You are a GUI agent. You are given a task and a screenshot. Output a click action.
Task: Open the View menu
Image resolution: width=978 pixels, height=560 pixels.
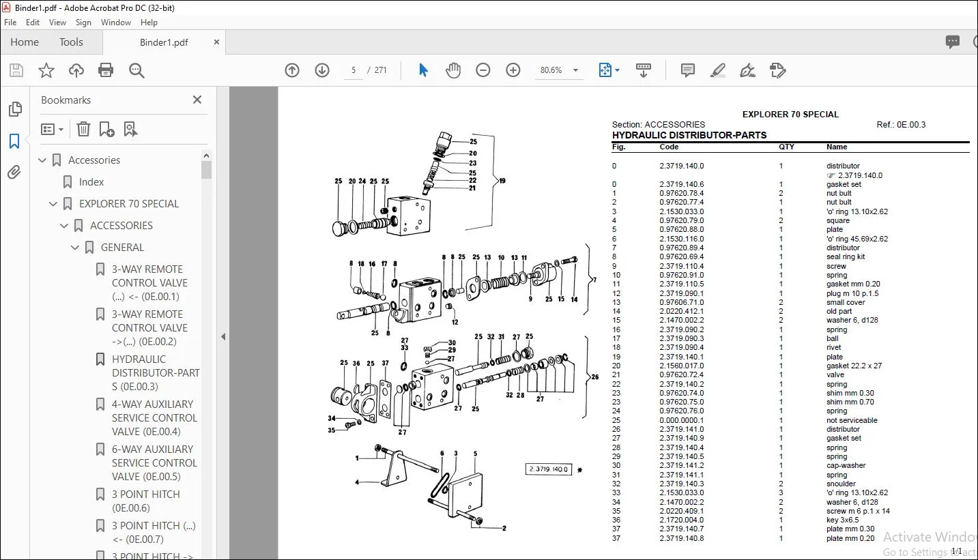(58, 22)
